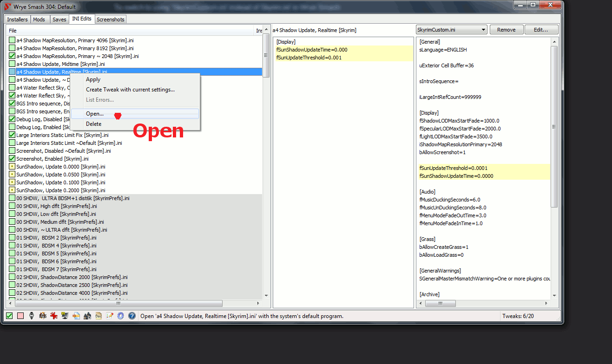Toggle checkbox for Screenshot, Disabled ~Default

coord(12,151)
